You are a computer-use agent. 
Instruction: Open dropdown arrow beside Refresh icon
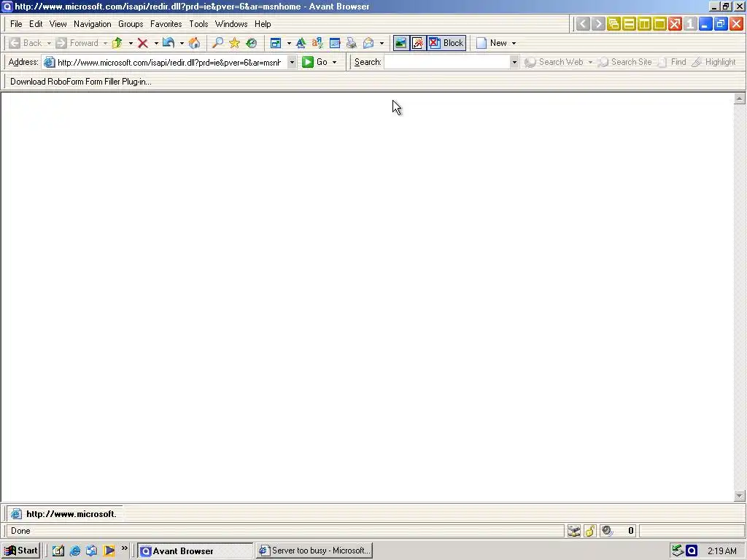(182, 43)
